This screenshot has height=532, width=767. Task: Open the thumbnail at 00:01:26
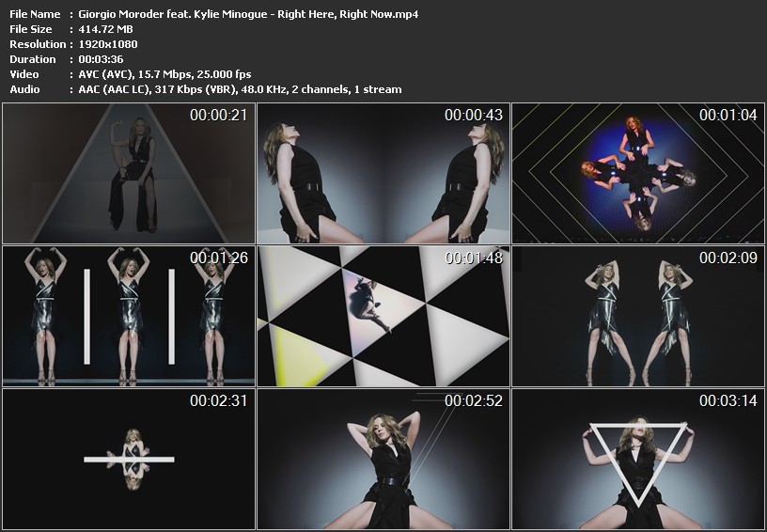click(x=129, y=317)
